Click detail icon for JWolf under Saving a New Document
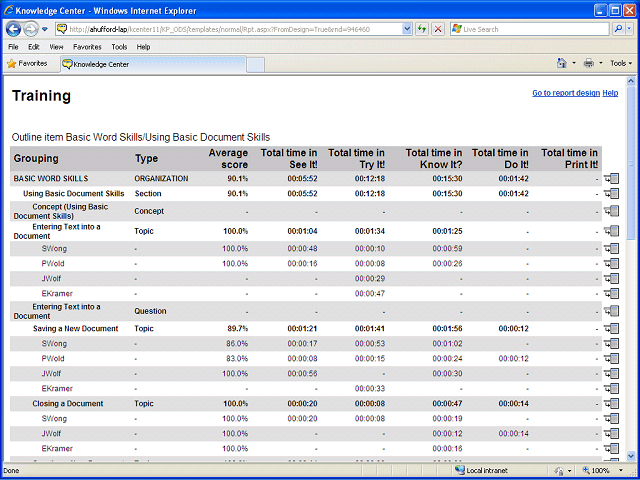Viewport: 640px width, 480px height. point(612,373)
